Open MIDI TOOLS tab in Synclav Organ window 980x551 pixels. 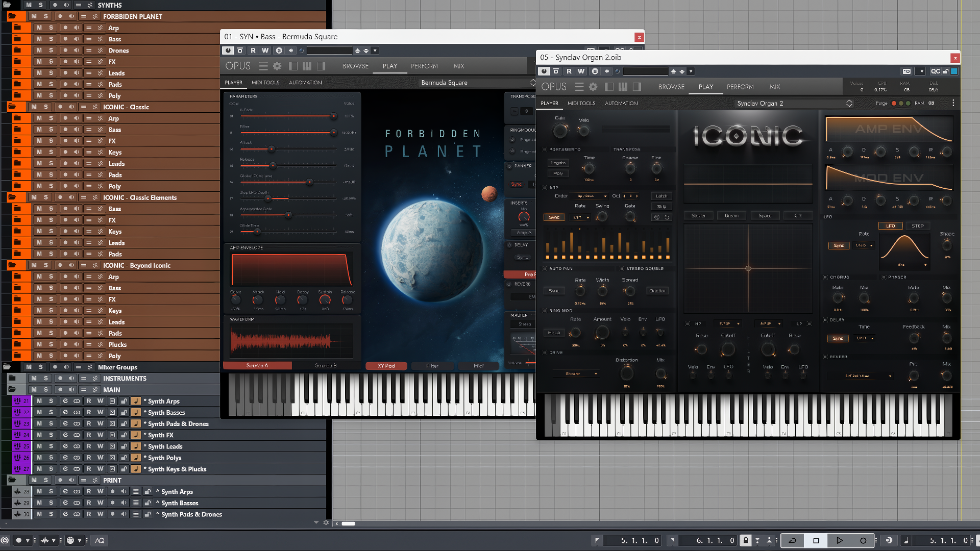[581, 103]
